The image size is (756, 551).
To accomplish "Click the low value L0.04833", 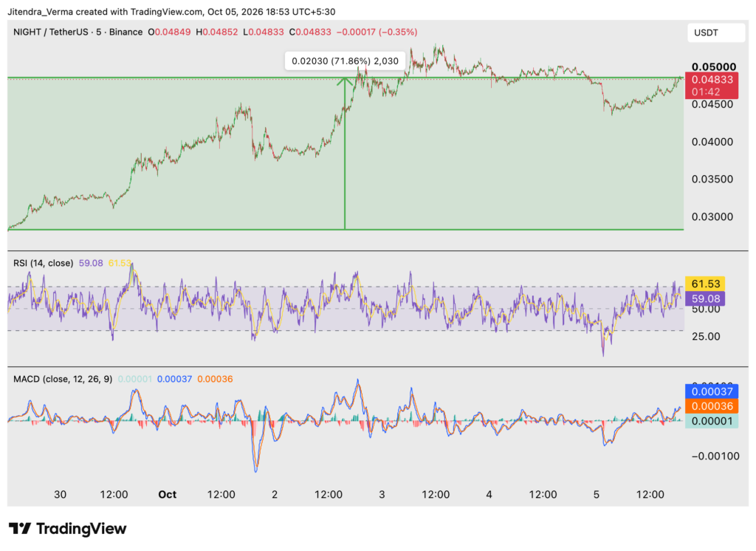I will pyautogui.click(x=264, y=32).
